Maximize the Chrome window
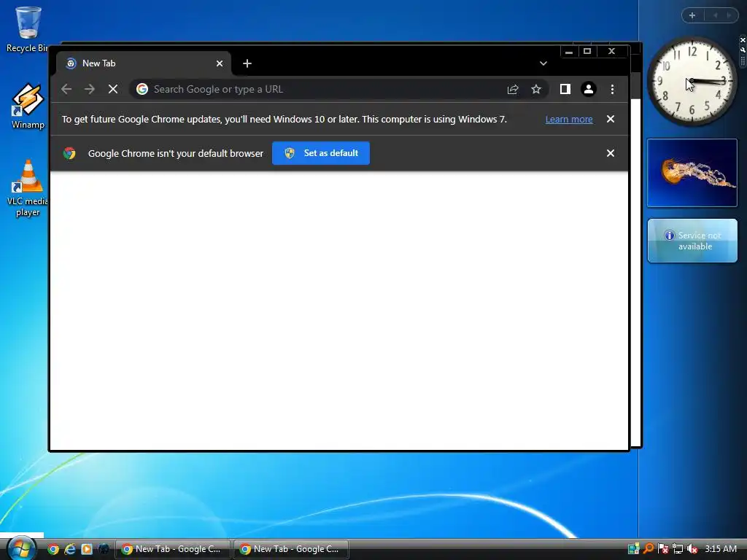 tap(587, 52)
